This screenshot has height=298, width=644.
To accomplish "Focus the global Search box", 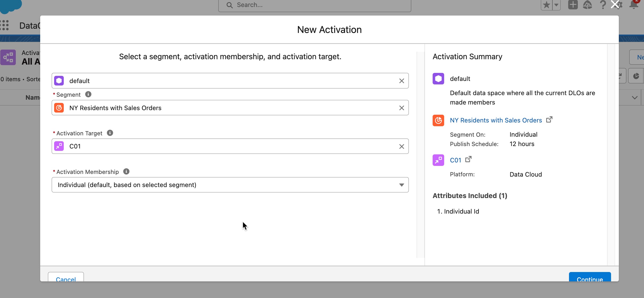I will click(x=314, y=5).
